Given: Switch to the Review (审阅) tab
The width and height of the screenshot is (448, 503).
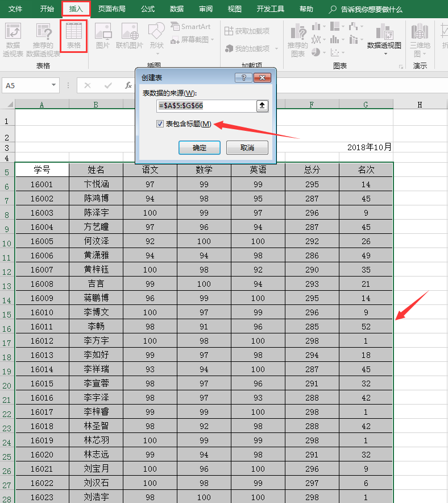Looking at the screenshot, I should coord(206,9).
